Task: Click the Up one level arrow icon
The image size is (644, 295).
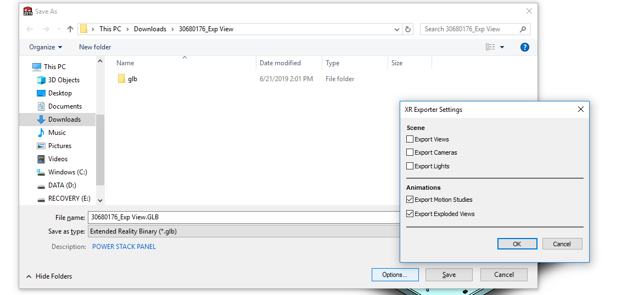Action: (x=70, y=29)
